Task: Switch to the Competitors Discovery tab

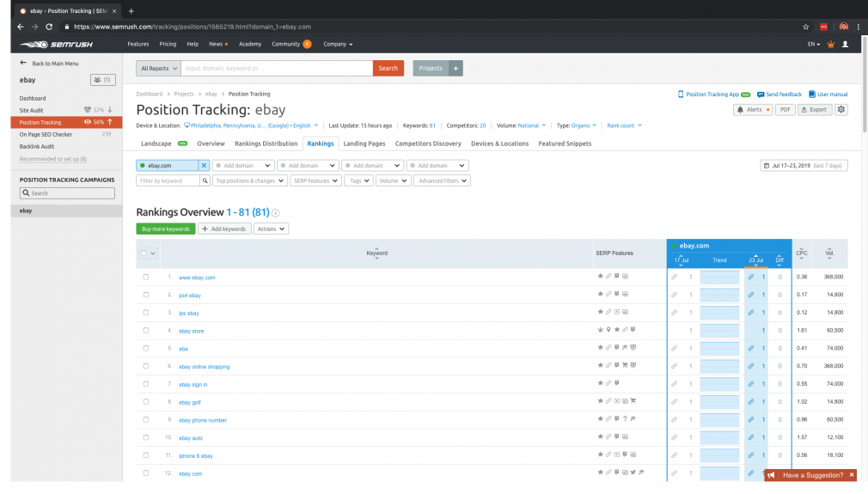Action: pyautogui.click(x=428, y=143)
